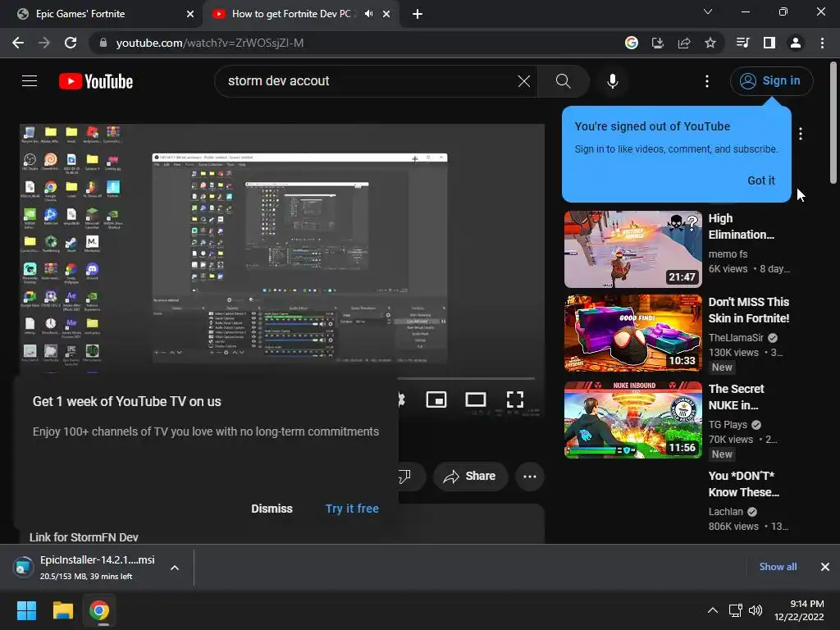This screenshot has height=630, width=840.
Task: Open High Elimination video thumbnail
Action: pos(632,249)
